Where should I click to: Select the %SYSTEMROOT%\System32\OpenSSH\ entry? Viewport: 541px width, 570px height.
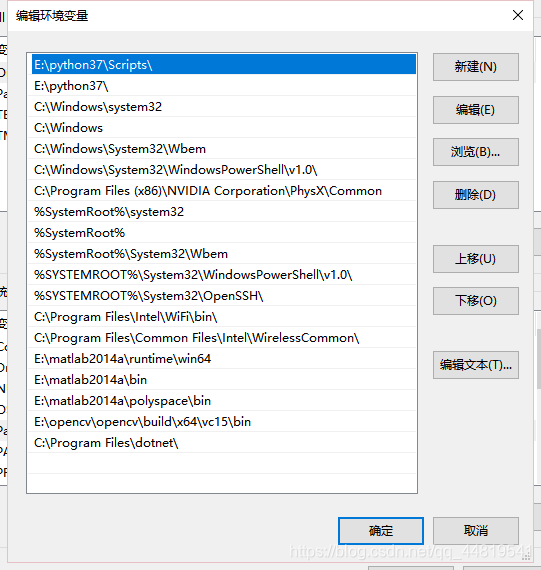[222, 296]
